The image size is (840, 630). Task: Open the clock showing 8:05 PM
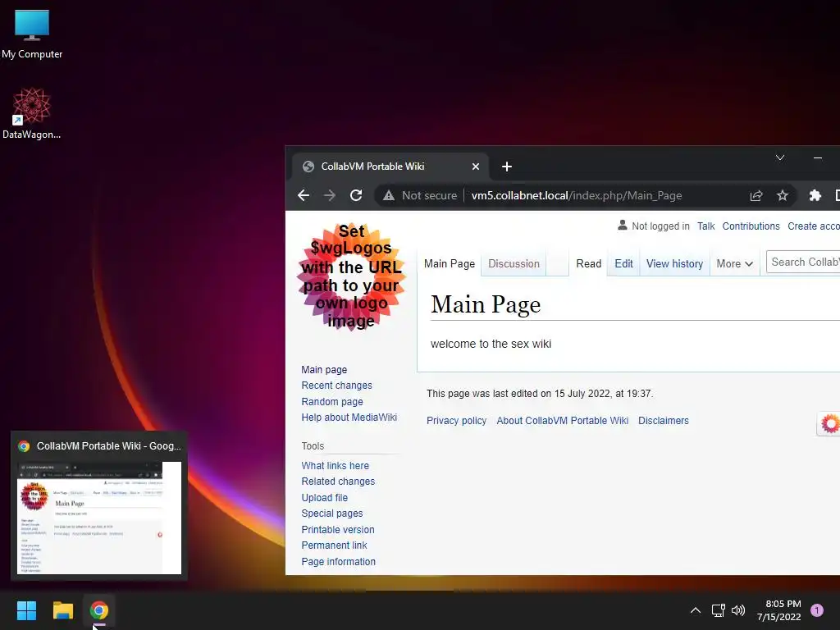click(x=779, y=610)
